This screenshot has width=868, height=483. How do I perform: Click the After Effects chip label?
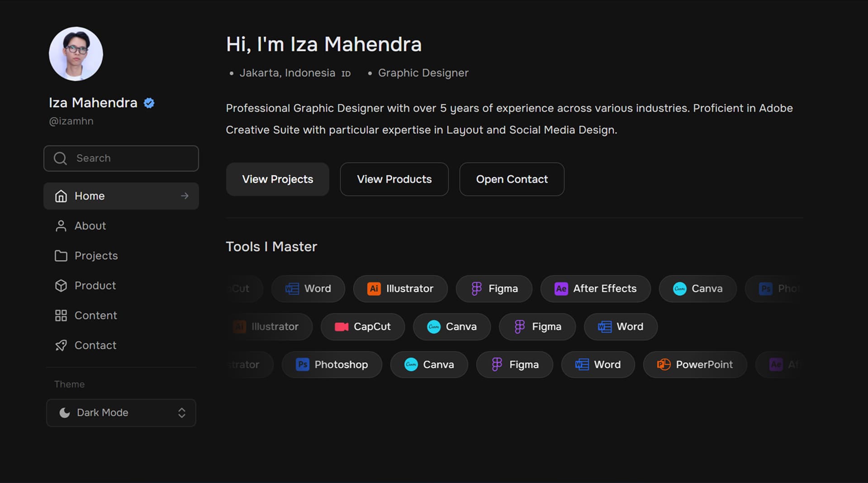pyautogui.click(x=605, y=289)
